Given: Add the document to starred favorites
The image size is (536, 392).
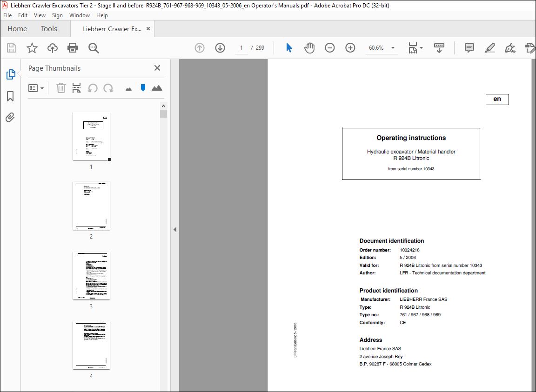Looking at the screenshot, I should (x=32, y=48).
